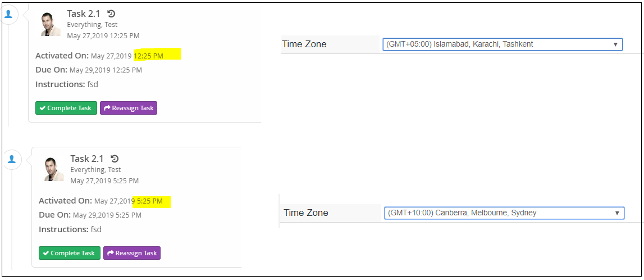The width and height of the screenshot is (644, 280).
Task: Select the user avatar on the 12:25 PM task card
Action: coord(51,24)
